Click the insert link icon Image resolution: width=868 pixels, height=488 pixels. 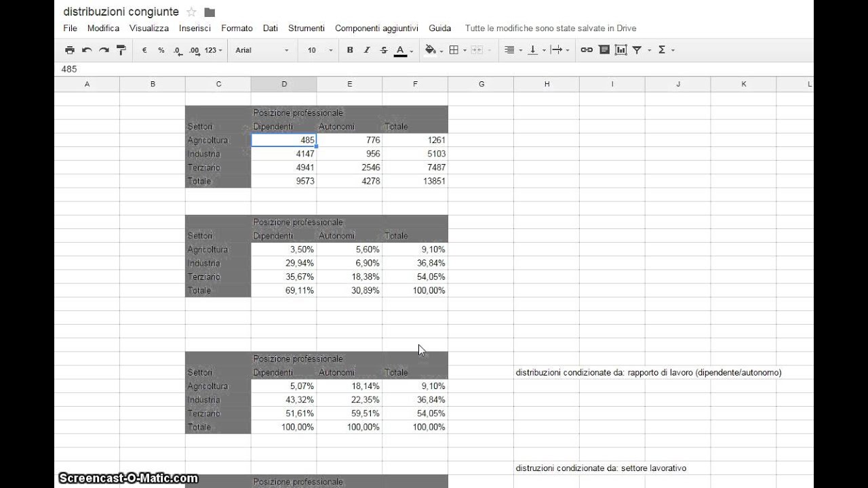[587, 50]
